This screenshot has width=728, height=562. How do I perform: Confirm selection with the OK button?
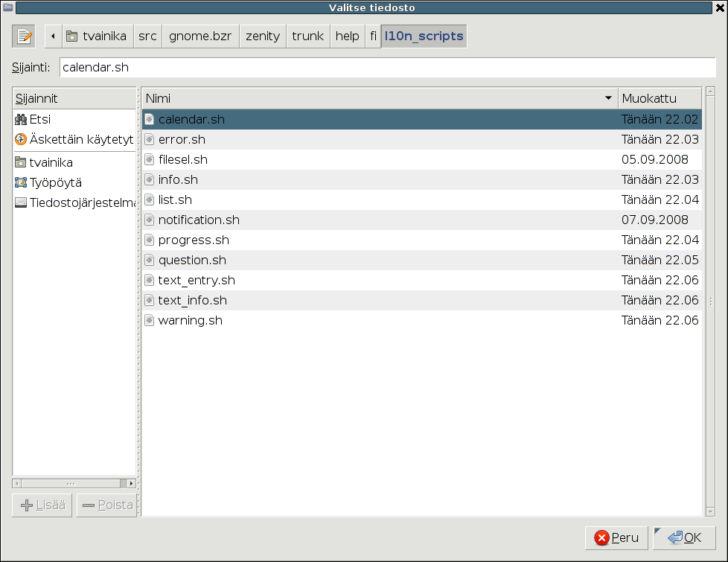pyautogui.click(x=684, y=537)
